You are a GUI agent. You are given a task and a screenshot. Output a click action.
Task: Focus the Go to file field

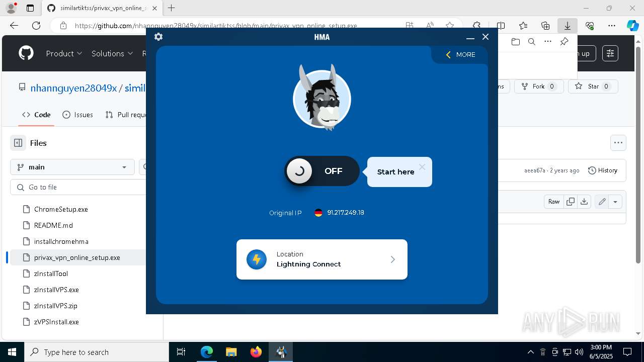click(x=78, y=187)
